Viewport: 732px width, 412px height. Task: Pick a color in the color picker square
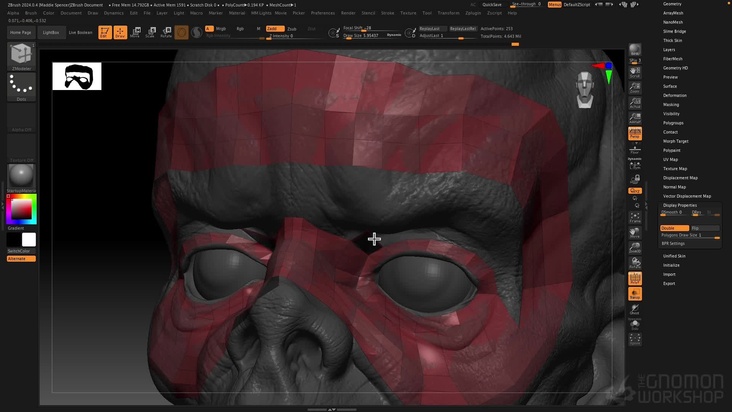pyautogui.click(x=21, y=209)
